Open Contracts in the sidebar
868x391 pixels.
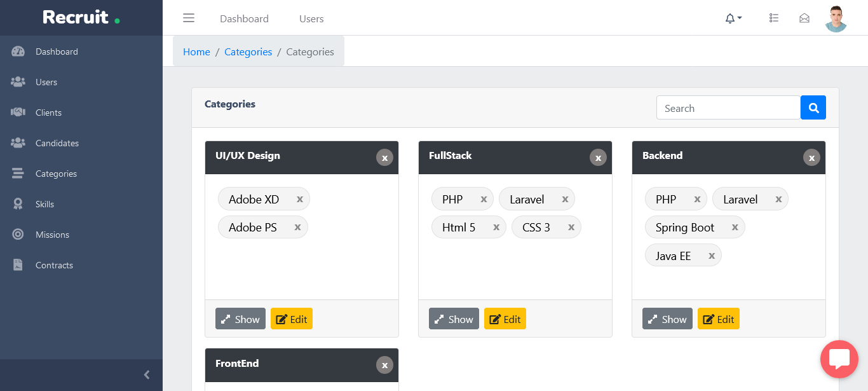click(81, 265)
